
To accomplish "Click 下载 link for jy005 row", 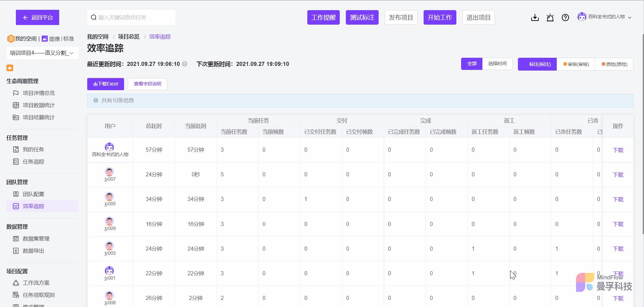I will tap(618, 200).
